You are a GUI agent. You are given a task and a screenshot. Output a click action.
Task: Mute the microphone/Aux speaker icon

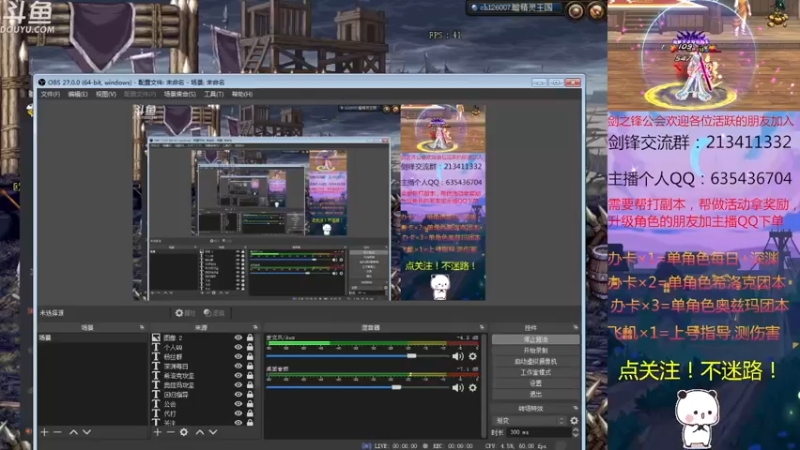pos(458,357)
